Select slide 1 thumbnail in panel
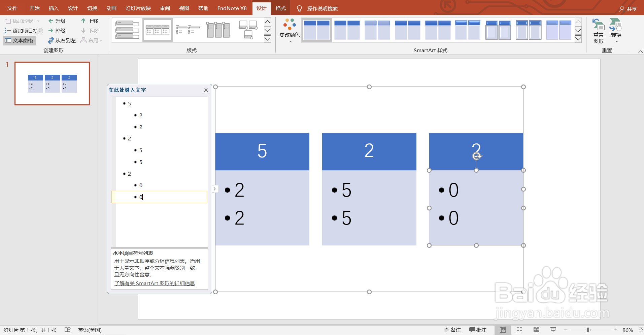644x335 pixels. tap(52, 83)
